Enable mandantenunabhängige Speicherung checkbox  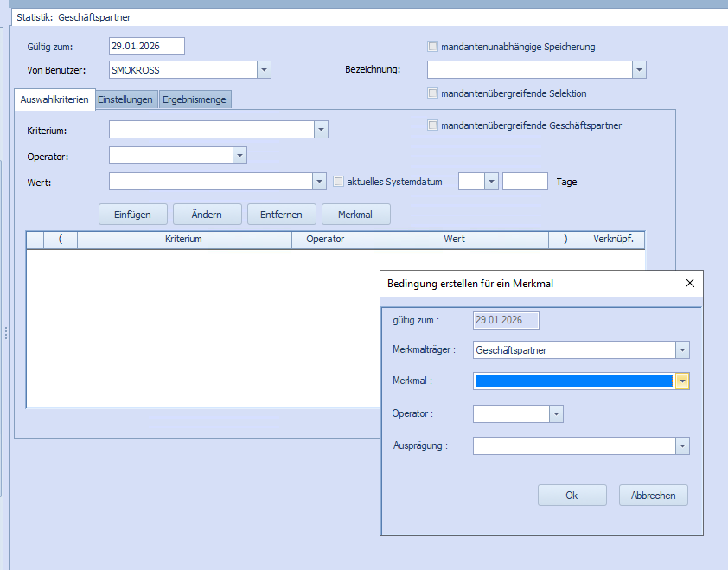(433, 47)
